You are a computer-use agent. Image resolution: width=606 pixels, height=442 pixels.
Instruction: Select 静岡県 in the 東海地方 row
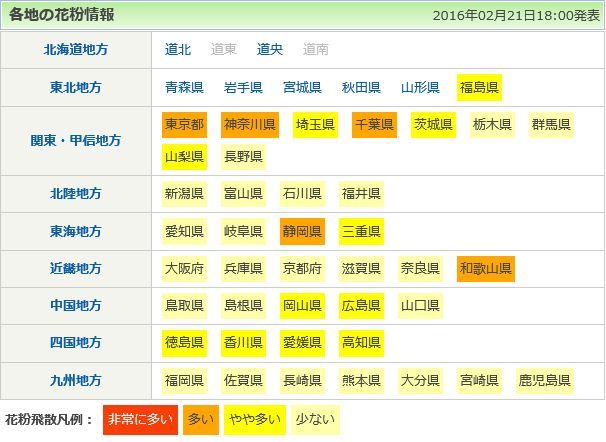302,232
